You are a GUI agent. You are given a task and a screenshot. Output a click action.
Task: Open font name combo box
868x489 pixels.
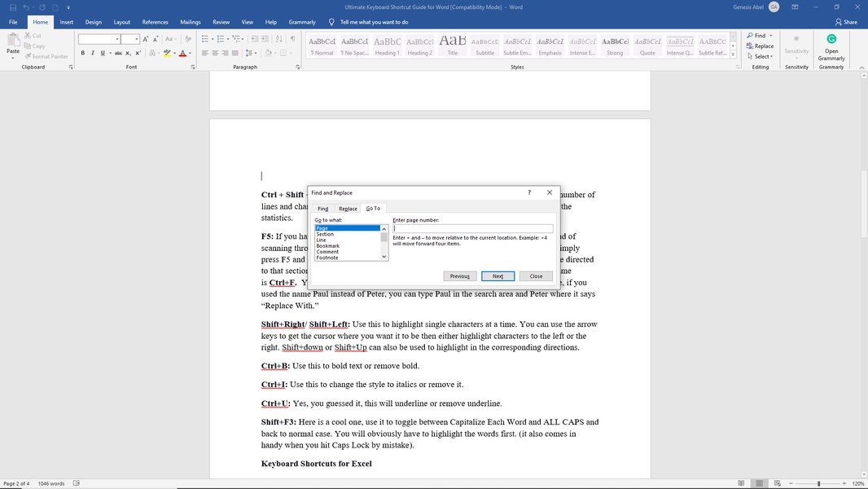point(99,39)
